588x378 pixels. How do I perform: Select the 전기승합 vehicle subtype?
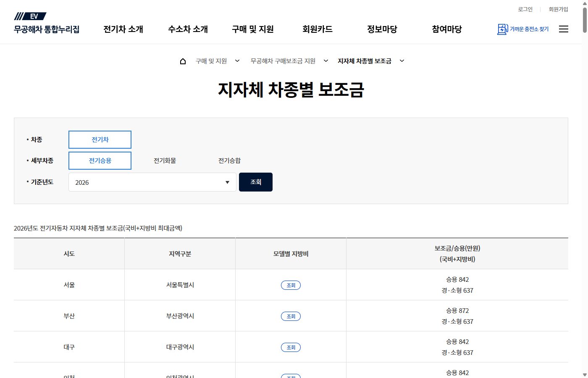point(229,160)
